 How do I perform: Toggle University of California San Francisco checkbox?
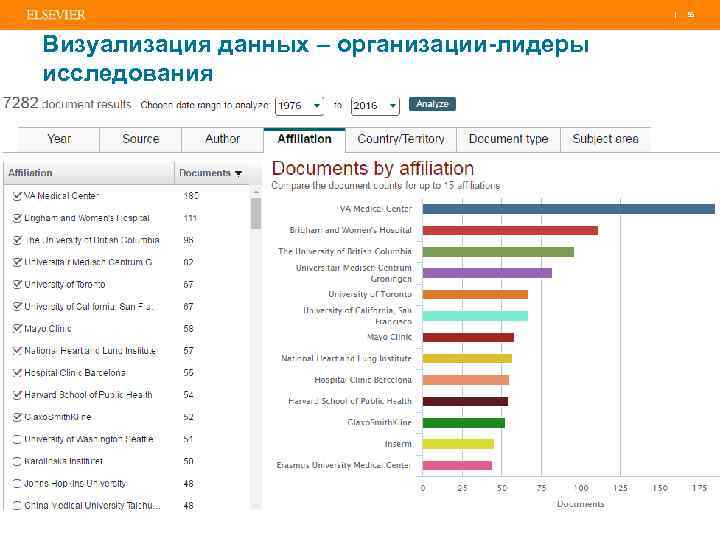[17, 306]
